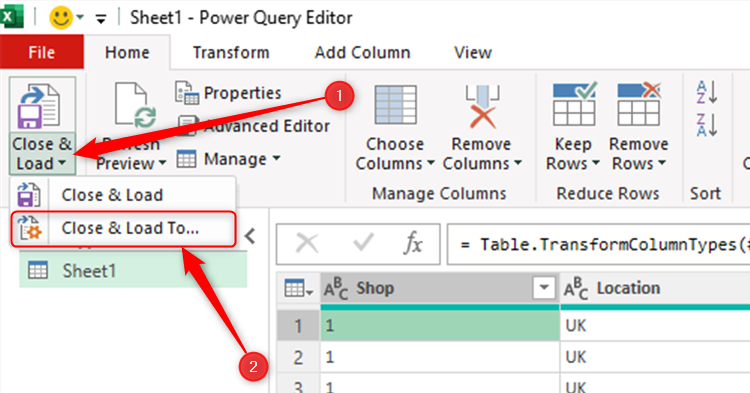Click Shop cell in row 2
Image resolution: width=750 pixels, height=393 pixels.
[x=440, y=358]
